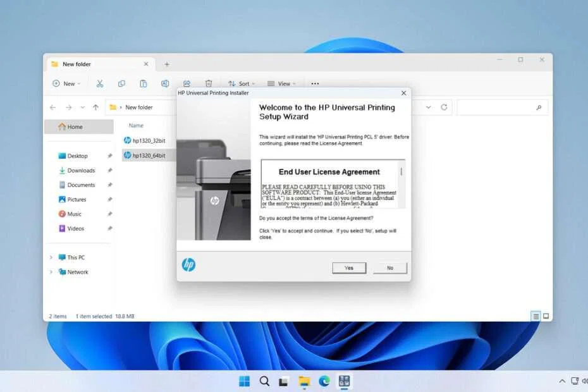The image size is (588, 392).
Task: Paste from clipboard using toolbar icon
Action: coord(144,83)
